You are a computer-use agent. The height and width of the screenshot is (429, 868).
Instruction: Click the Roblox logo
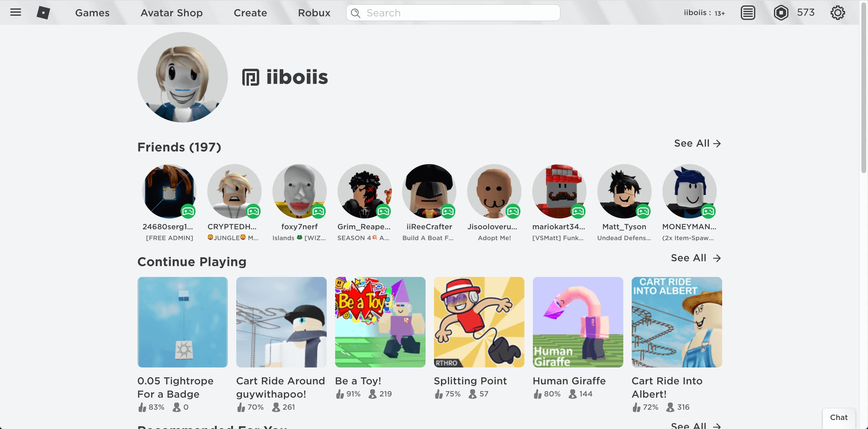[x=43, y=12]
